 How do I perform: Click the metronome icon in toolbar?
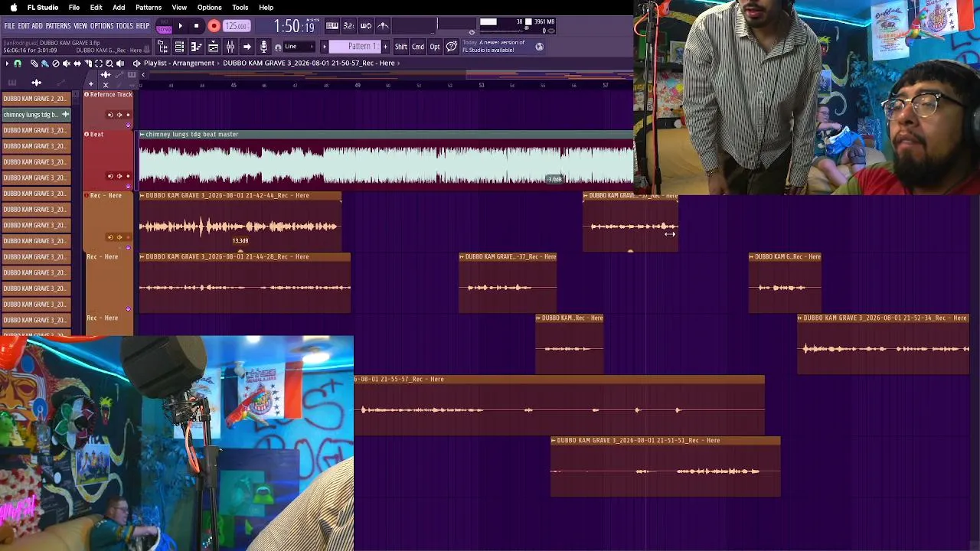383,26
